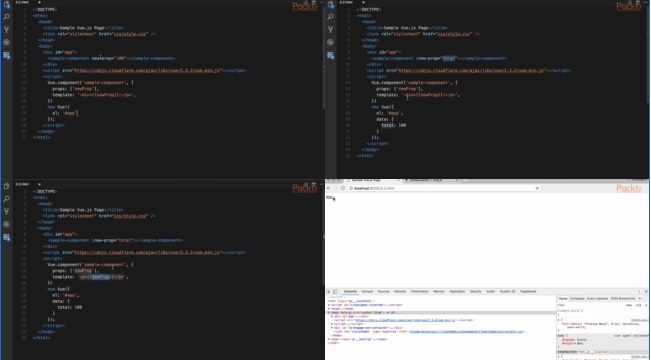651x360 pixels.
Task: Click css/style.css link in top-right editor
Action: [x=455, y=34]
